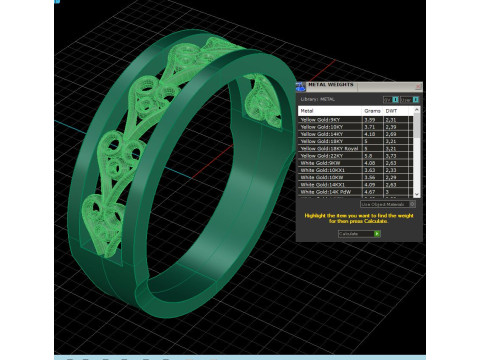Select the Yellow Gold:9KY row
The image size is (480, 360).
click(x=356, y=120)
